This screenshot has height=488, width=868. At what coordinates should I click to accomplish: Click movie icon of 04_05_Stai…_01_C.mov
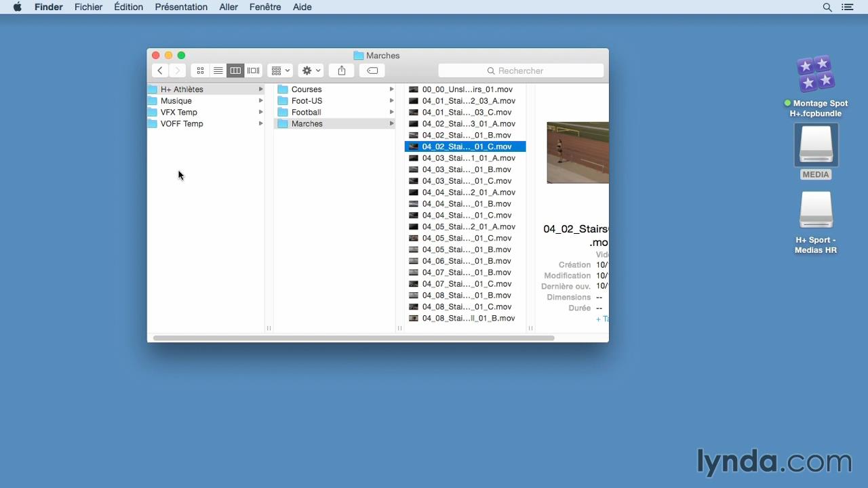pos(414,239)
